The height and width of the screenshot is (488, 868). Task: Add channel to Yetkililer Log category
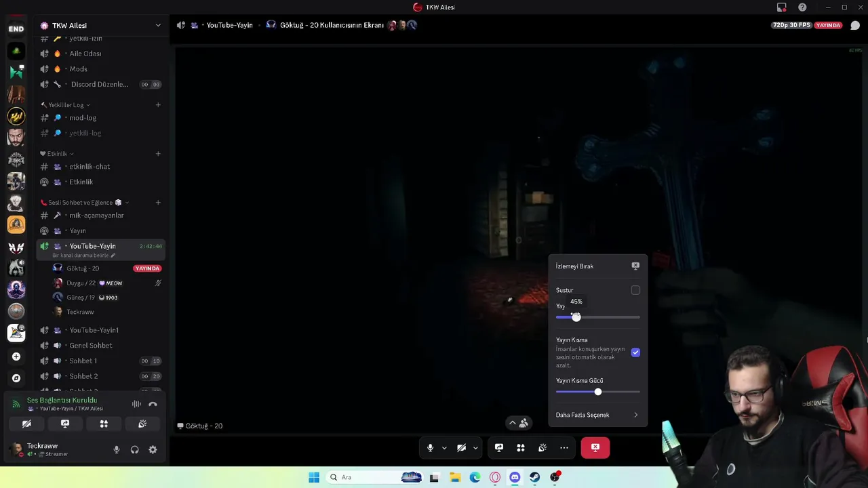click(x=158, y=105)
